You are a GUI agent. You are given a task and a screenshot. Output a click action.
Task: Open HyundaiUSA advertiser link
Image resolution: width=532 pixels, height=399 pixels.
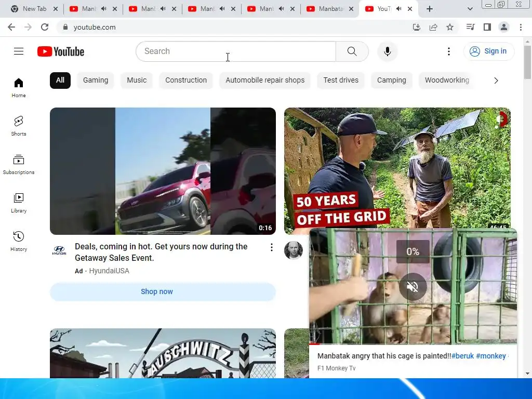tap(109, 271)
